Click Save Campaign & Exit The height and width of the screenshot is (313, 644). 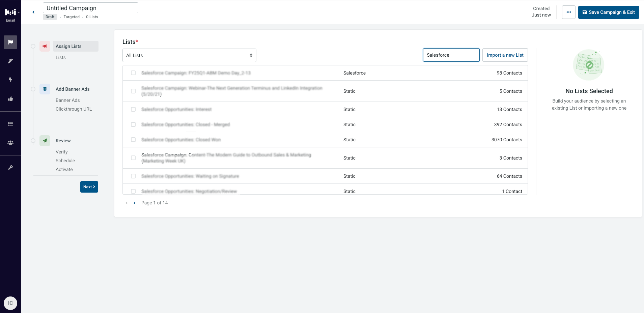609,12
